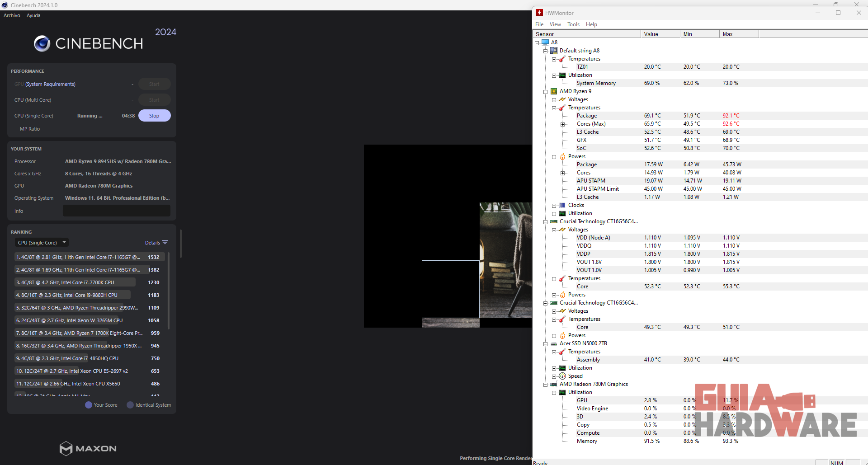Click the Default string A8 motherboard icon
Image resolution: width=868 pixels, height=465 pixels.
point(554,51)
